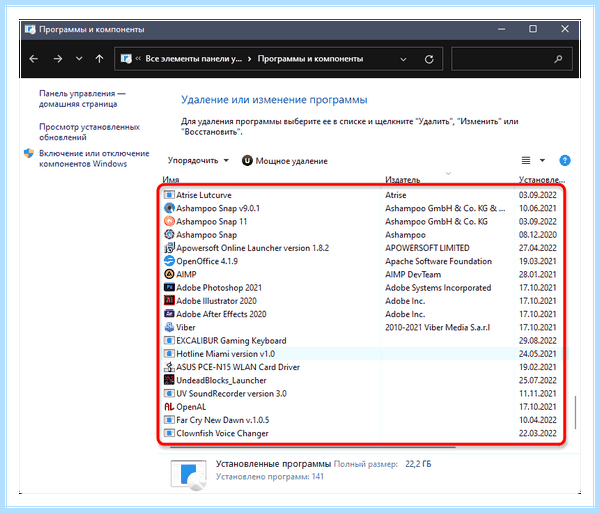
Task: Go up one level with up arrow
Action: 99,59
